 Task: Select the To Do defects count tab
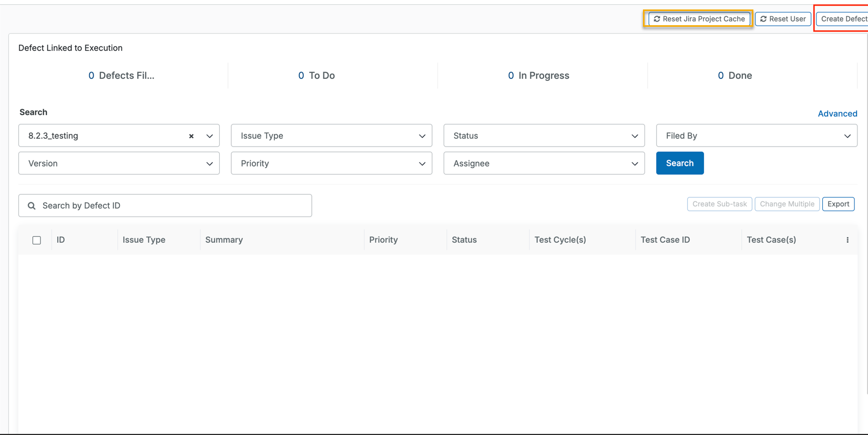coord(316,76)
